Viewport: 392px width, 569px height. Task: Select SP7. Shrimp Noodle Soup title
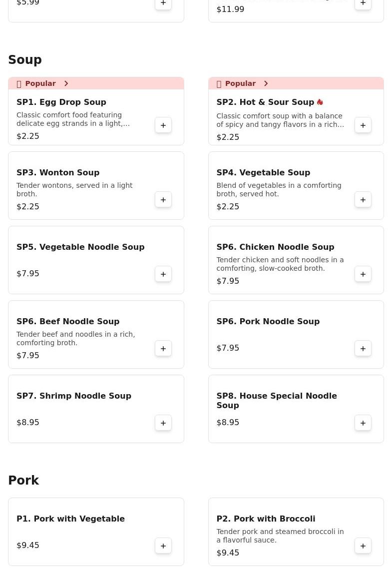[74, 396]
